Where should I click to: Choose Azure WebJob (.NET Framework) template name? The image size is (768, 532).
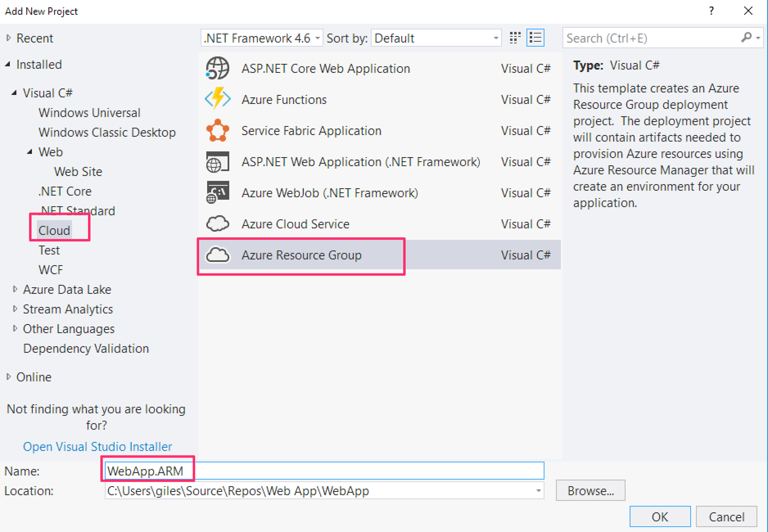(330, 193)
